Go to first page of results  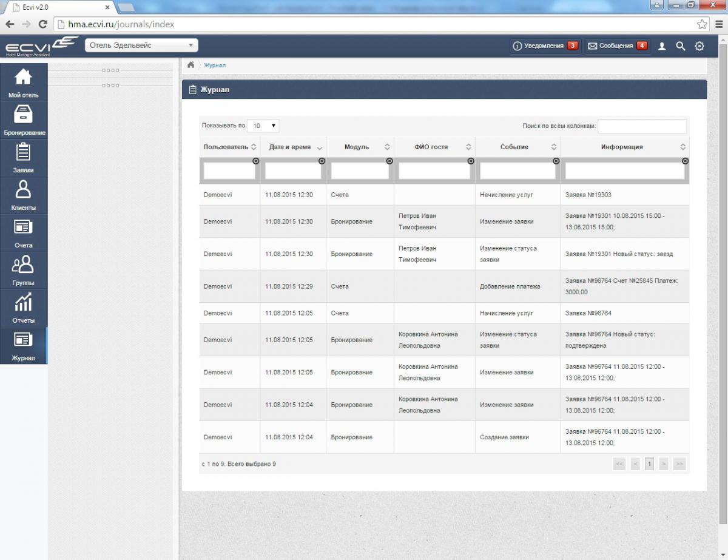[x=619, y=464]
